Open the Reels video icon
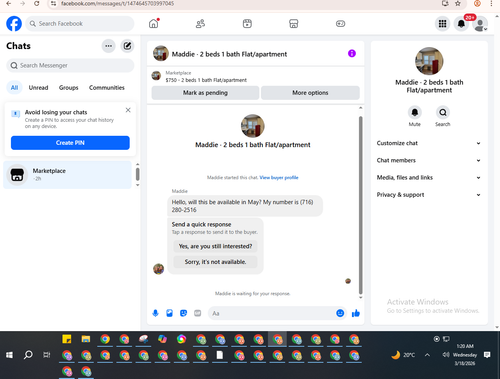The image size is (500, 379). pyautogui.click(x=247, y=24)
